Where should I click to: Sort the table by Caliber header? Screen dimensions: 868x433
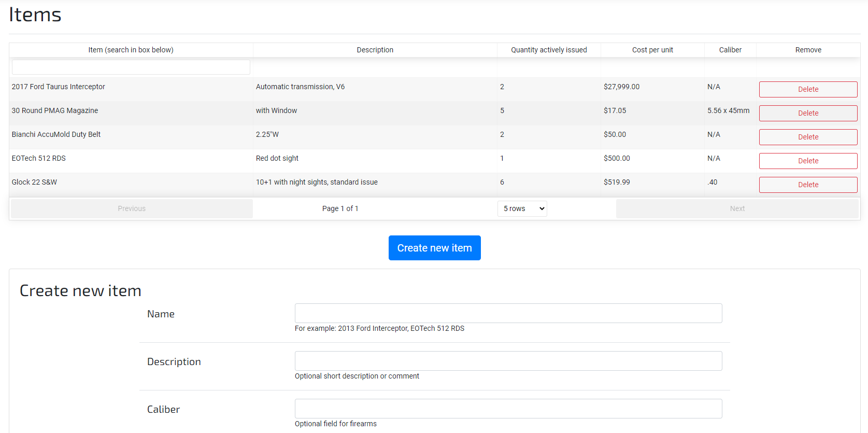730,50
